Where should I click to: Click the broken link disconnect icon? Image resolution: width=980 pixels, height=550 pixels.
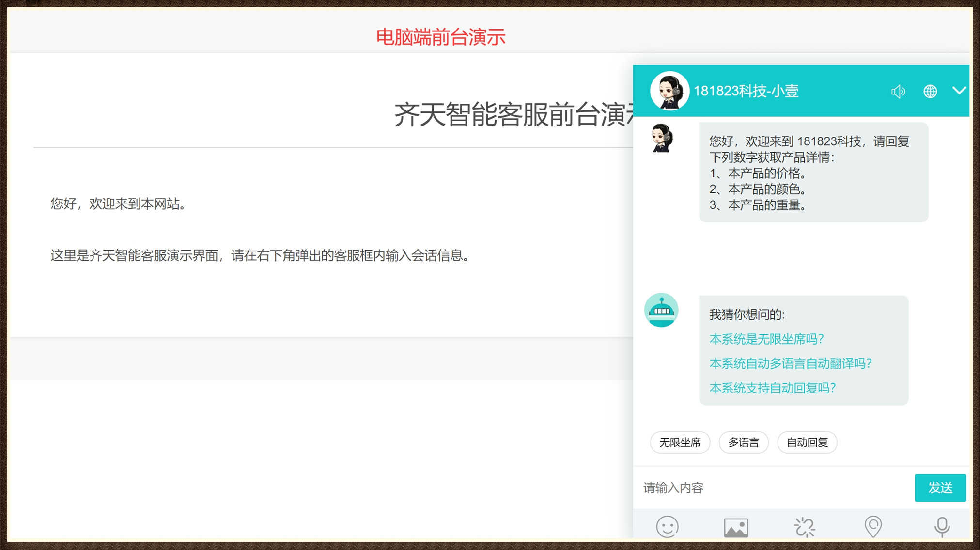tap(805, 527)
